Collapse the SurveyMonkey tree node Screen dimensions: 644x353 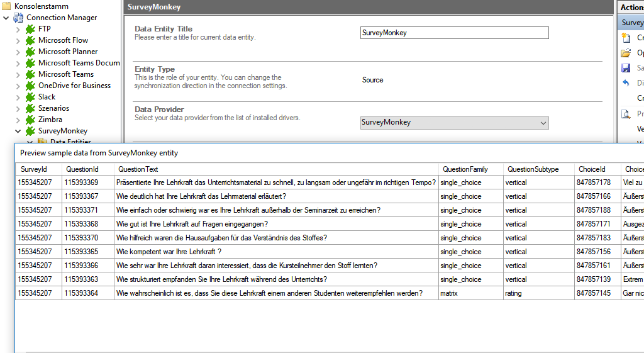17,131
